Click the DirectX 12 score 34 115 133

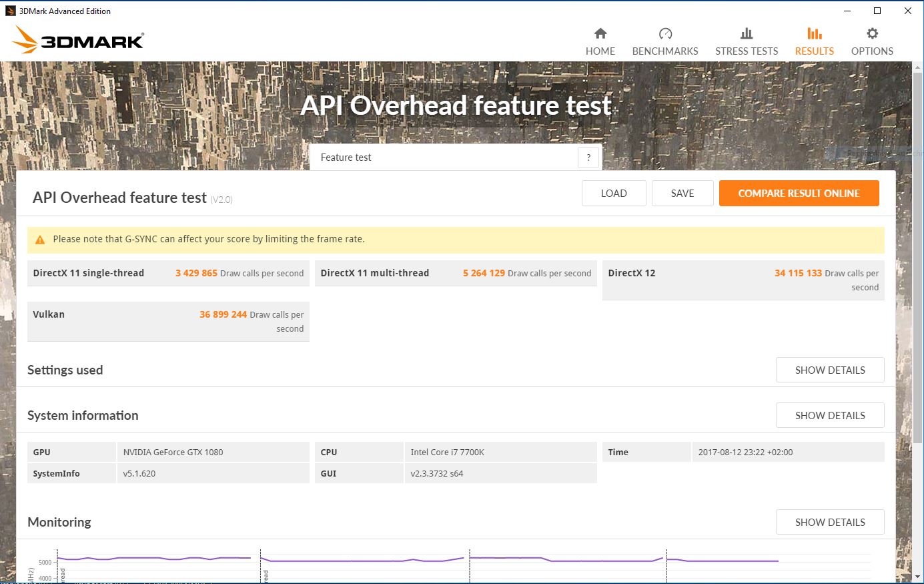click(798, 273)
